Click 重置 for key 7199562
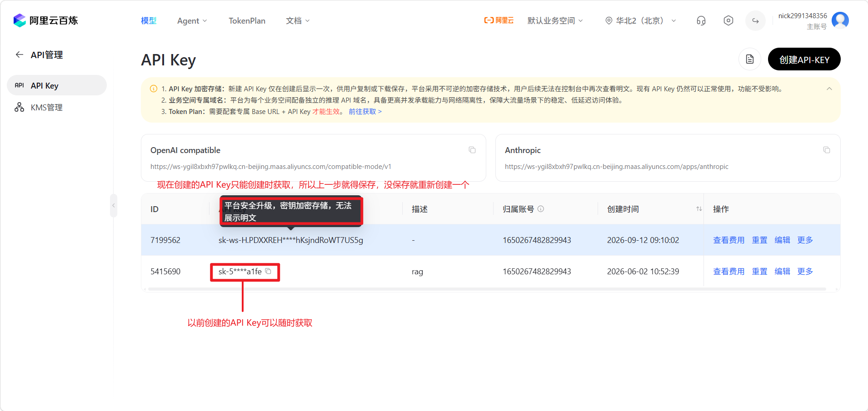 point(759,240)
